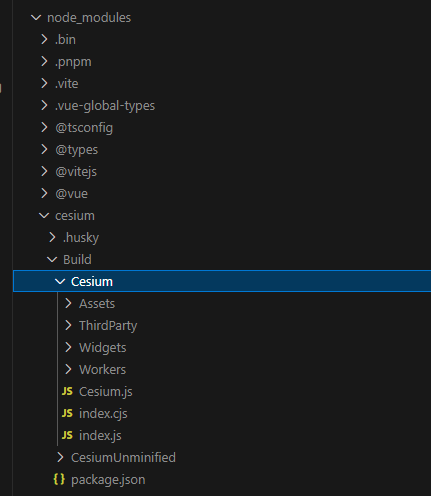Select the @tsconfig folder name

point(84,128)
